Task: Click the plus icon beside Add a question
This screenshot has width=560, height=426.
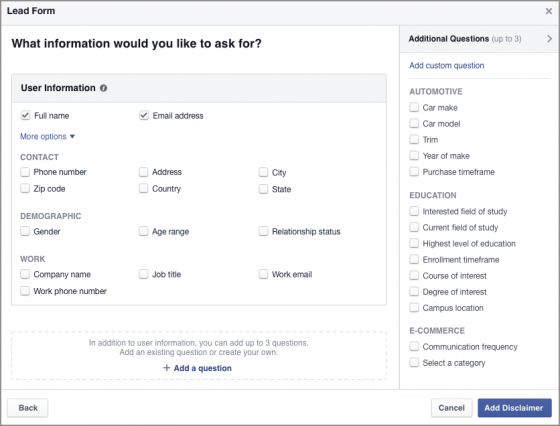Action: [x=166, y=368]
